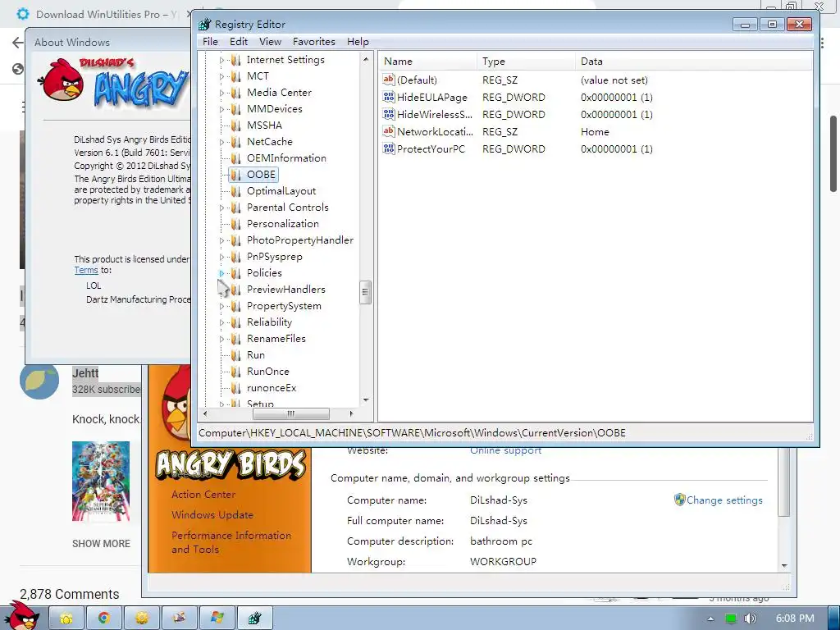
Task: Select the OptimalLayout key
Action: click(281, 191)
